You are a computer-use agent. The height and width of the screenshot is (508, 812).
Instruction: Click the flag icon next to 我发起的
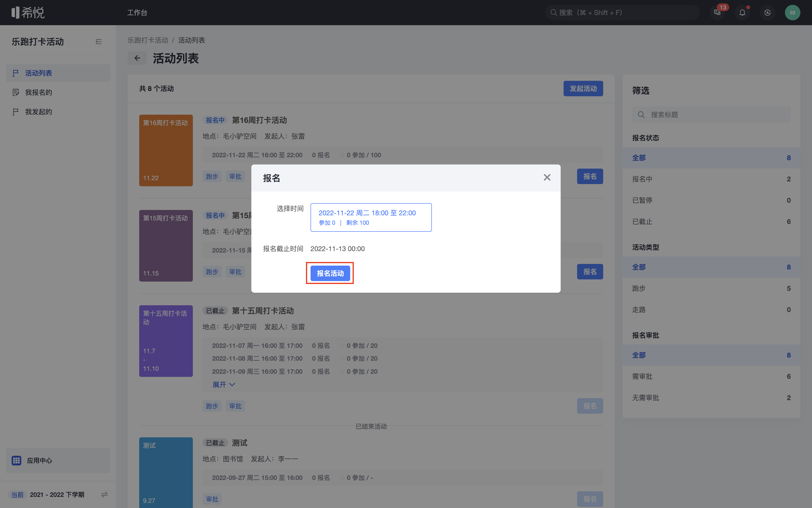[15, 112]
